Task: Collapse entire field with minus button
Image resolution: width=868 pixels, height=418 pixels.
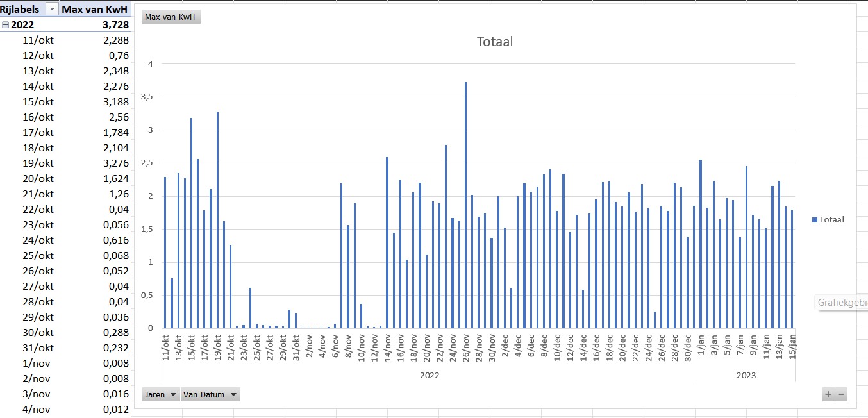Action: click(x=841, y=395)
